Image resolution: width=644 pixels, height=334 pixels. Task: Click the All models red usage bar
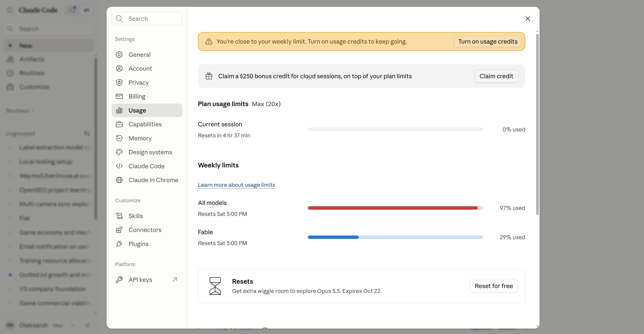[395, 208]
